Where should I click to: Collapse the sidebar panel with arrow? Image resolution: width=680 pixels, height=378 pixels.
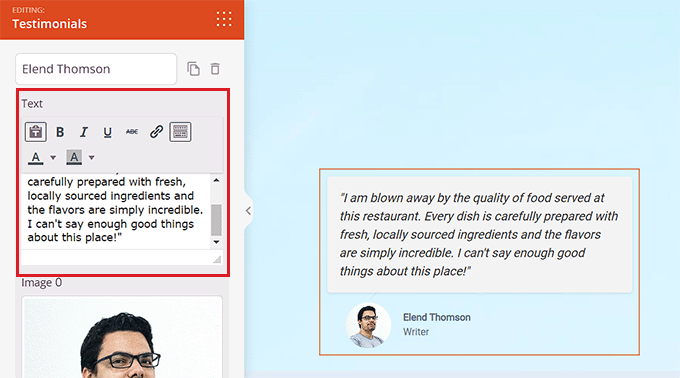coord(248,211)
